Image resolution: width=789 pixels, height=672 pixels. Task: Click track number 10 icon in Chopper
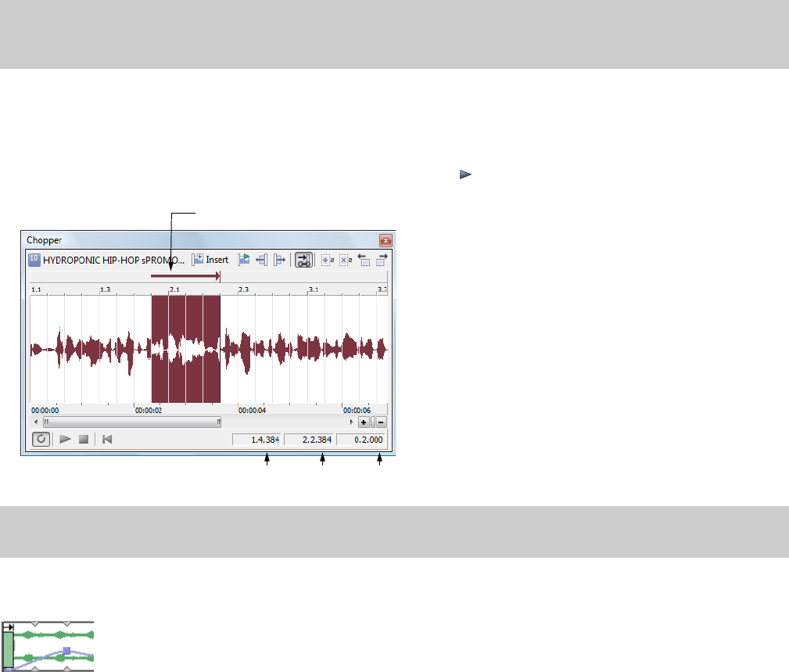click(34, 260)
